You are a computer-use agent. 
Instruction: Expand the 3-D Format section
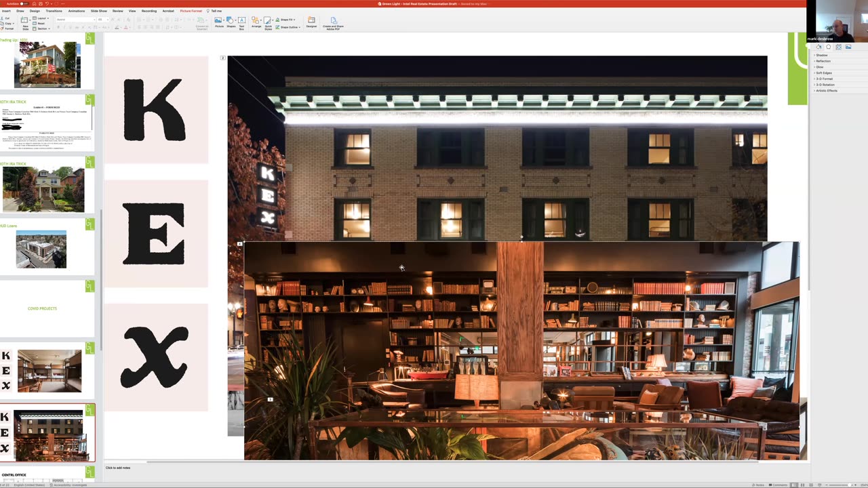823,79
